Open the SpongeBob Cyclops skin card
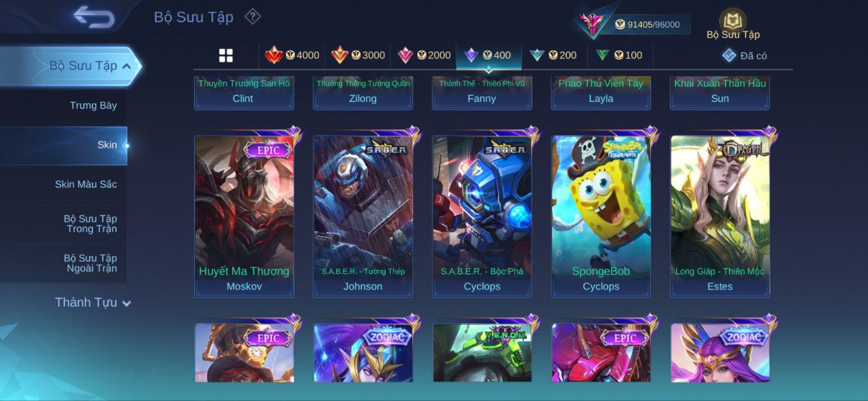This screenshot has height=401, width=868. (601, 216)
